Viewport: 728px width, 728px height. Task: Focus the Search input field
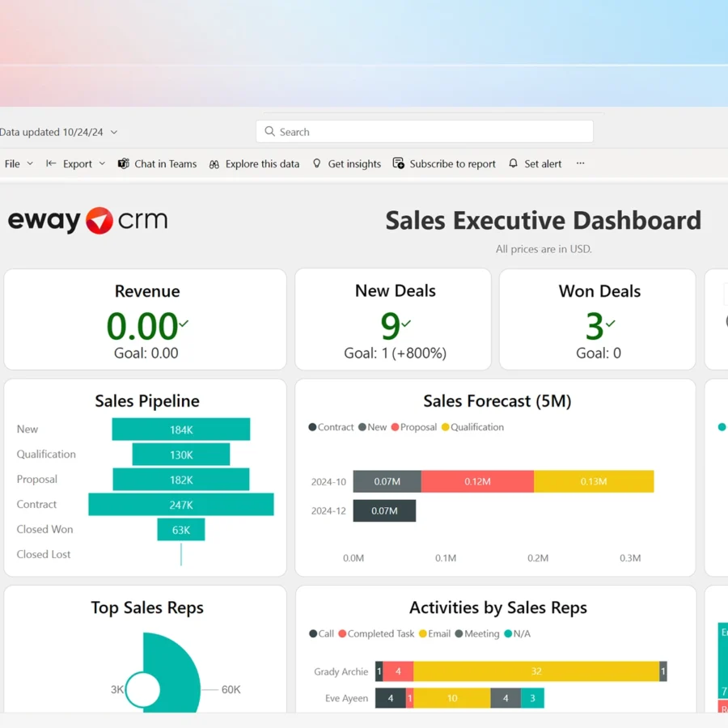pyautogui.click(x=429, y=132)
